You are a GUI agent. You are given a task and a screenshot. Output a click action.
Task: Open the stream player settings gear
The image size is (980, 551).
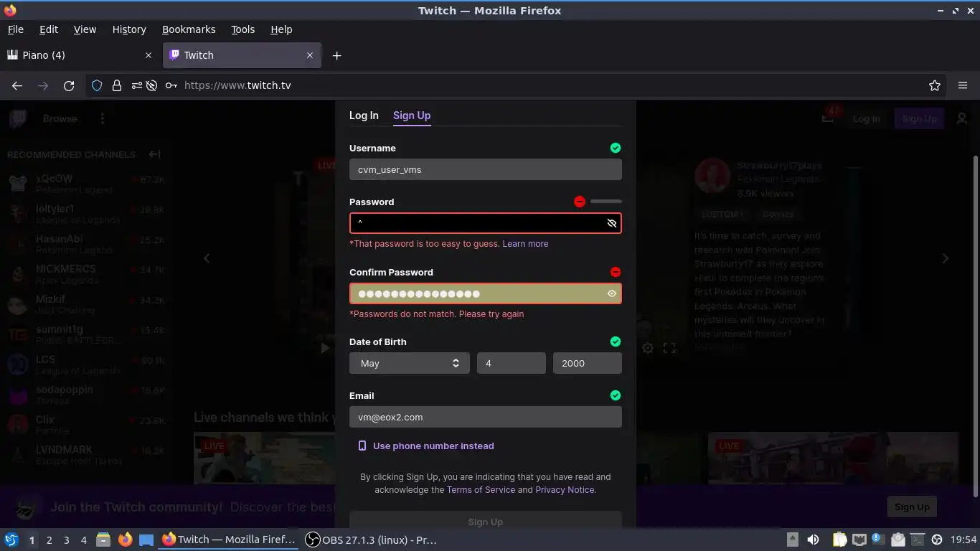(x=647, y=348)
